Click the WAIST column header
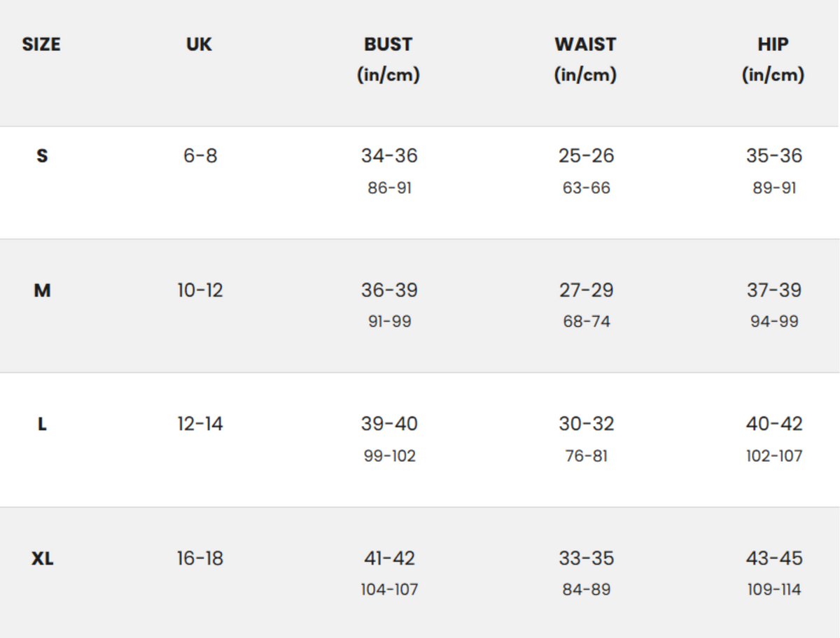Image resolution: width=840 pixels, height=638 pixels. click(585, 45)
